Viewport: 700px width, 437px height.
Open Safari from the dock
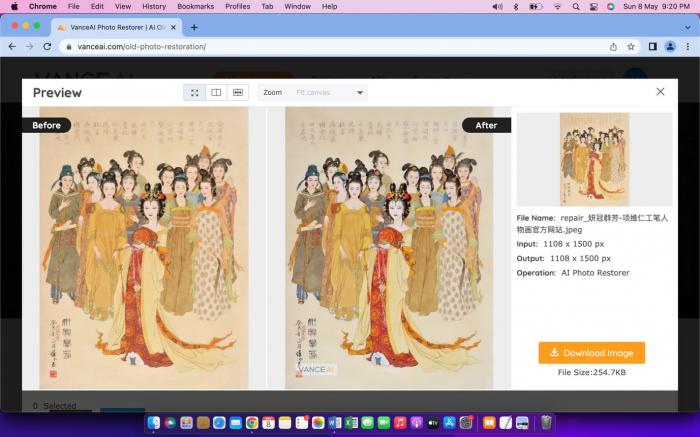tap(219, 422)
